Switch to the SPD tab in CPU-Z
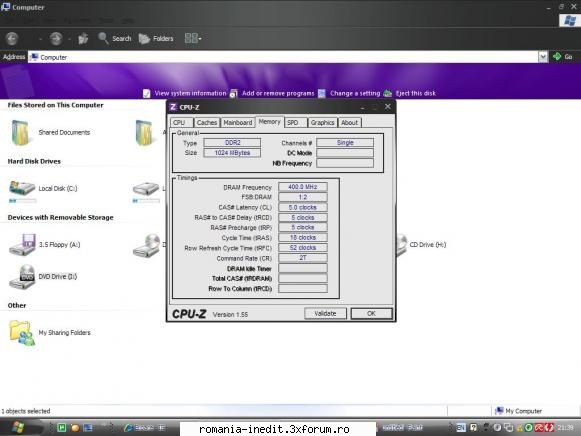The image size is (581, 436). pyautogui.click(x=296, y=123)
